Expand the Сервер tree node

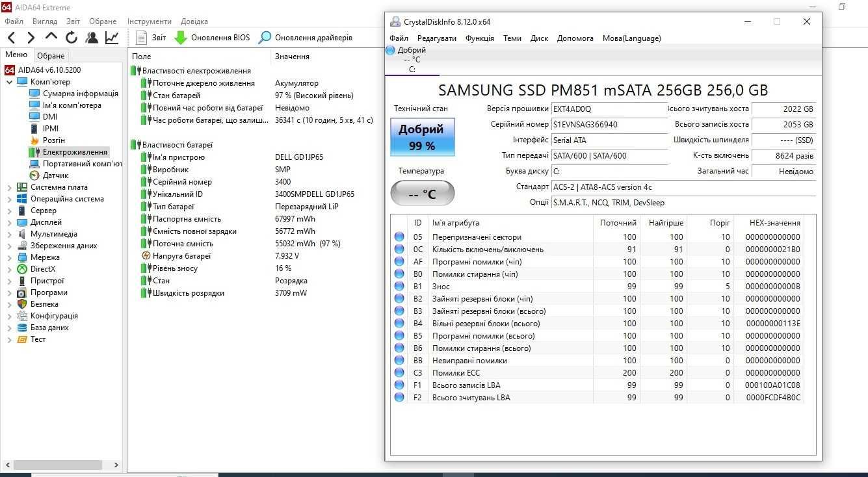pyautogui.click(x=10, y=211)
